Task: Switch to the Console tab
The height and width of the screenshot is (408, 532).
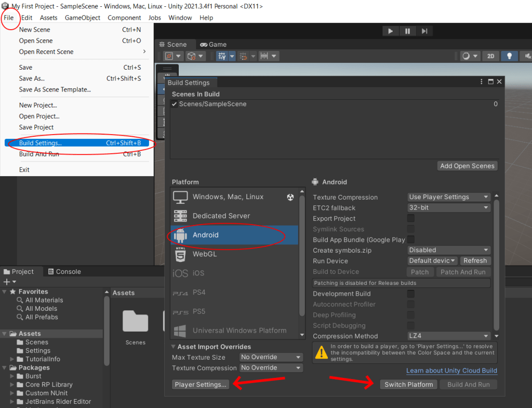Action: coord(64,271)
